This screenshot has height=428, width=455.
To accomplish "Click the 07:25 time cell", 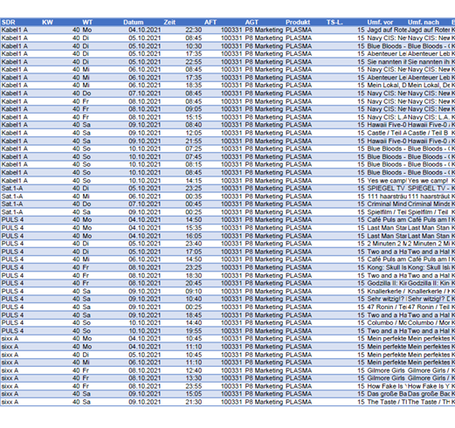I will [194, 149].
